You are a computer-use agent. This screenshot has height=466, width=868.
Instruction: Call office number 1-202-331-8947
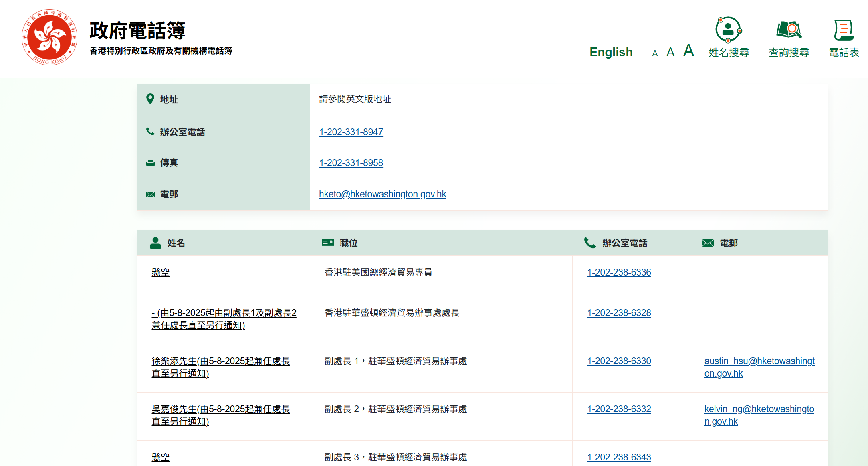tap(351, 132)
